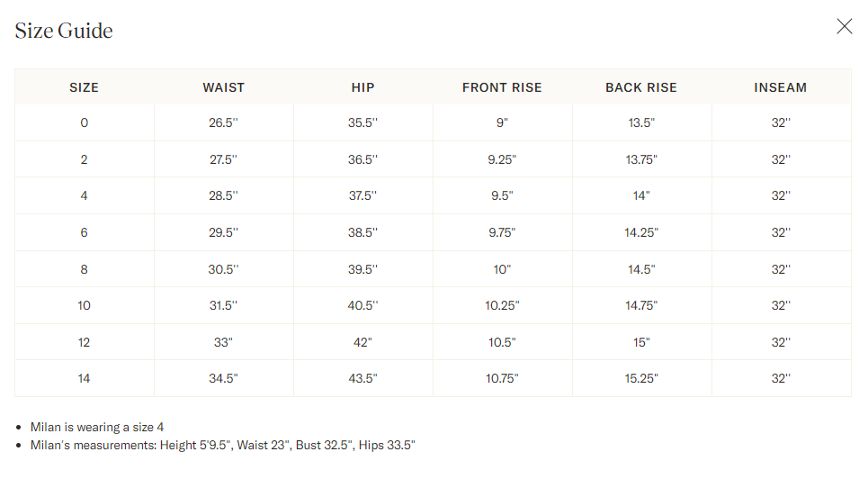The height and width of the screenshot is (479, 868).
Task: Select the size 4 row label
Action: coord(85,195)
